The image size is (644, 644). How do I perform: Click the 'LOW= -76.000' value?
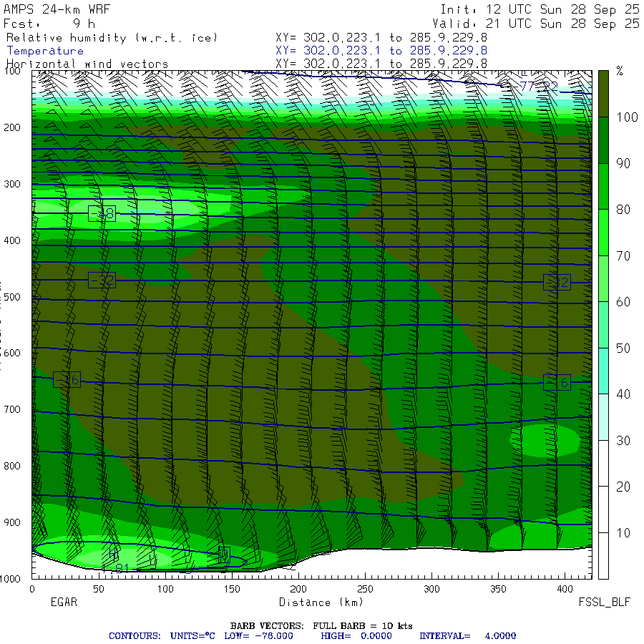click(259, 636)
